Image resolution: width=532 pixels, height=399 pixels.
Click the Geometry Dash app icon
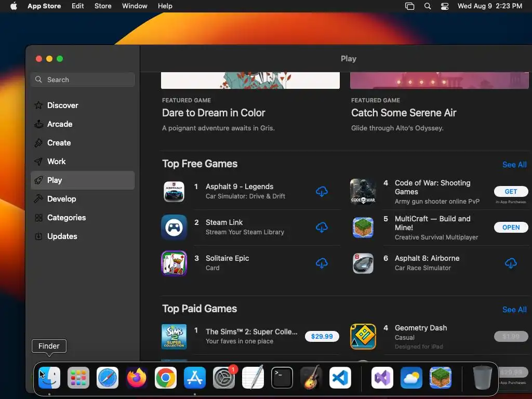(x=363, y=337)
